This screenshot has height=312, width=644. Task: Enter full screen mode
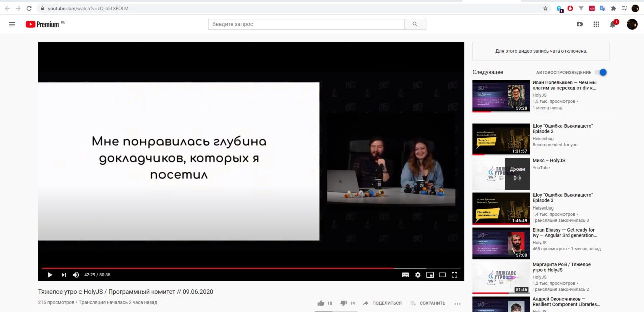pyautogui.click(x=455, y=275)
